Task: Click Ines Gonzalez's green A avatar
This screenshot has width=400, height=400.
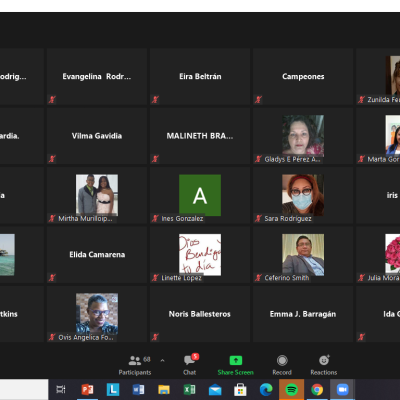Action: point(200,195)
